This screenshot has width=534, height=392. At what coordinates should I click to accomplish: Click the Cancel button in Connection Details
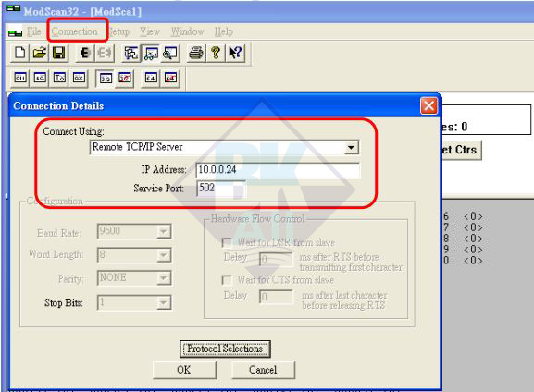point(263,370)
